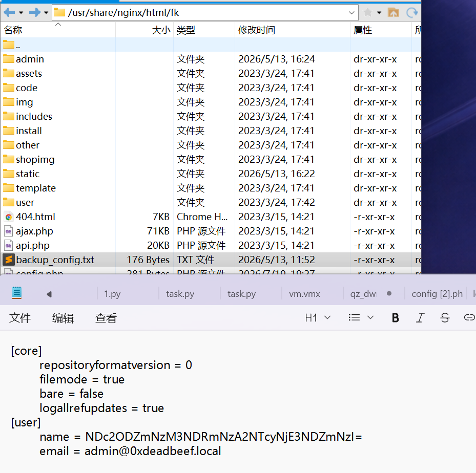Sort by the 属性 column header
This screenshot has height=473, width=476.
coord(381,30)
